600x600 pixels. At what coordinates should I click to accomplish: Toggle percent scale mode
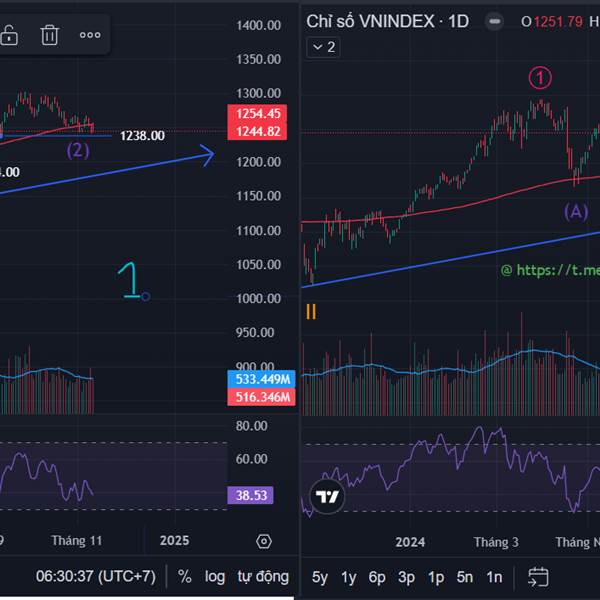[184, 576]
